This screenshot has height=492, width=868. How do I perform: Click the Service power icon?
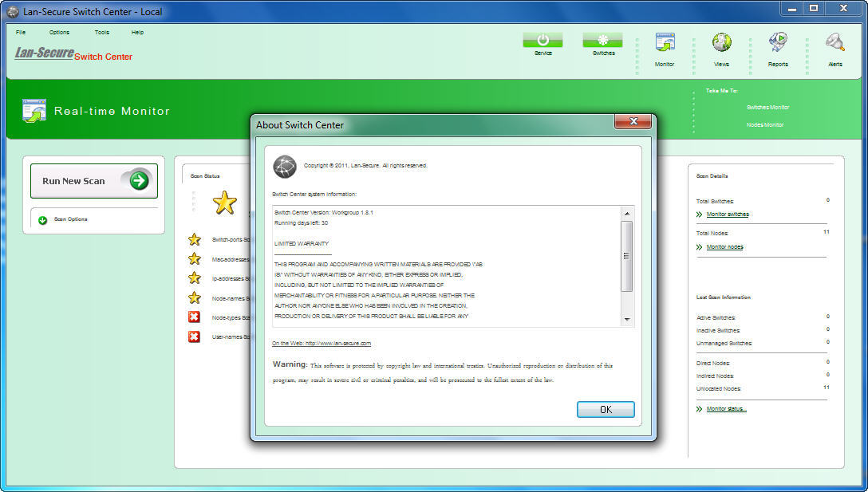pos(542,40)
